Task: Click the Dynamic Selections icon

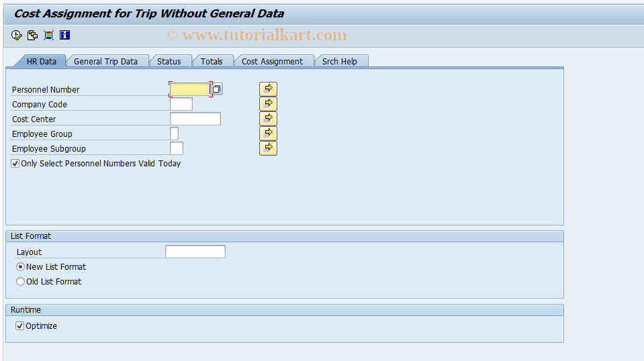Action: click(x=48, y=36)
